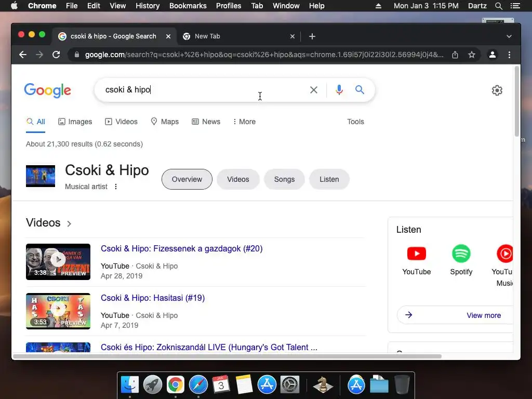Image resolution: width=532 pixels, height=399 pixels.
Task: Listen on YouTube in the Listen panel
Action: 416,260
